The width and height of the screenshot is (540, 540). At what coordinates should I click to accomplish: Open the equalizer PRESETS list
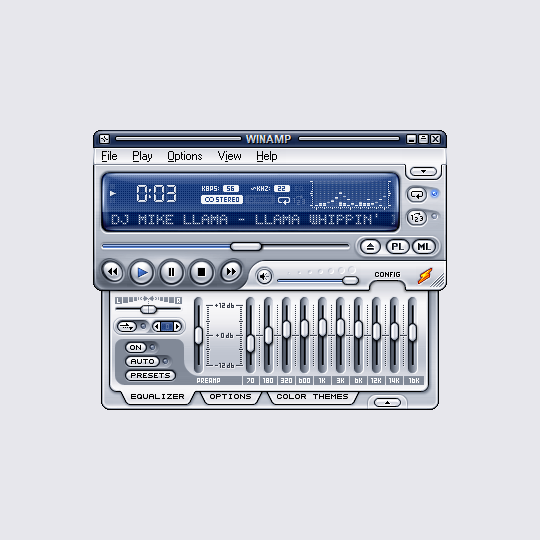click(150, 375)
